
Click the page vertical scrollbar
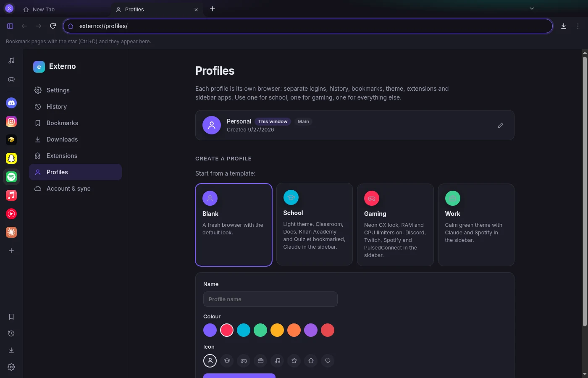(x=585, y=192)
